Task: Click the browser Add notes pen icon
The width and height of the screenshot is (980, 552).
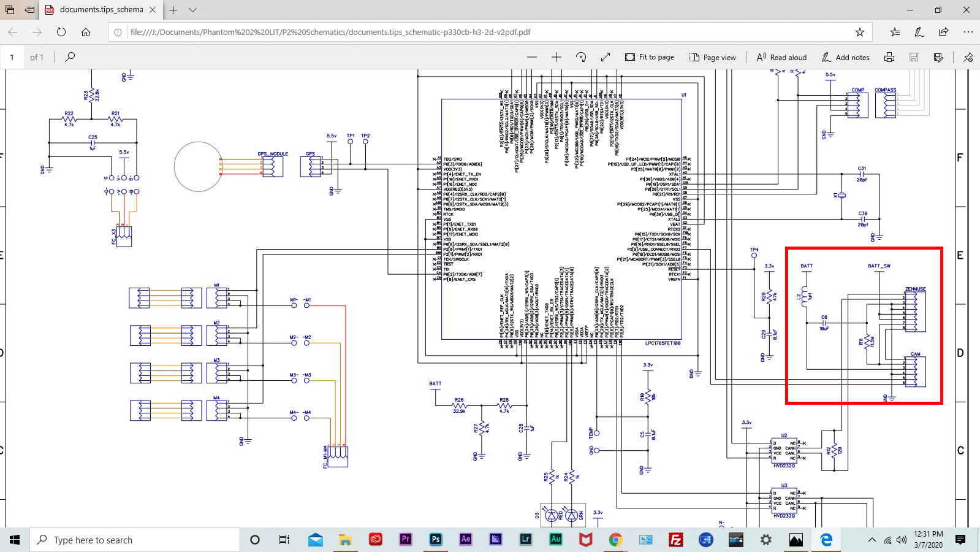Action: click(919, 32)
